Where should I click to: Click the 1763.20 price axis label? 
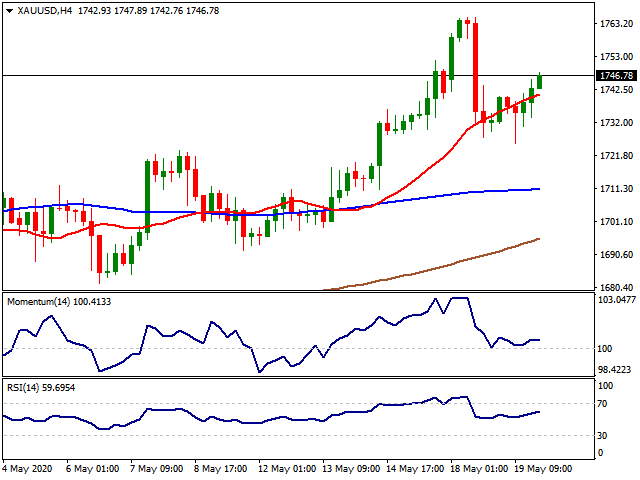click(616, 24)
